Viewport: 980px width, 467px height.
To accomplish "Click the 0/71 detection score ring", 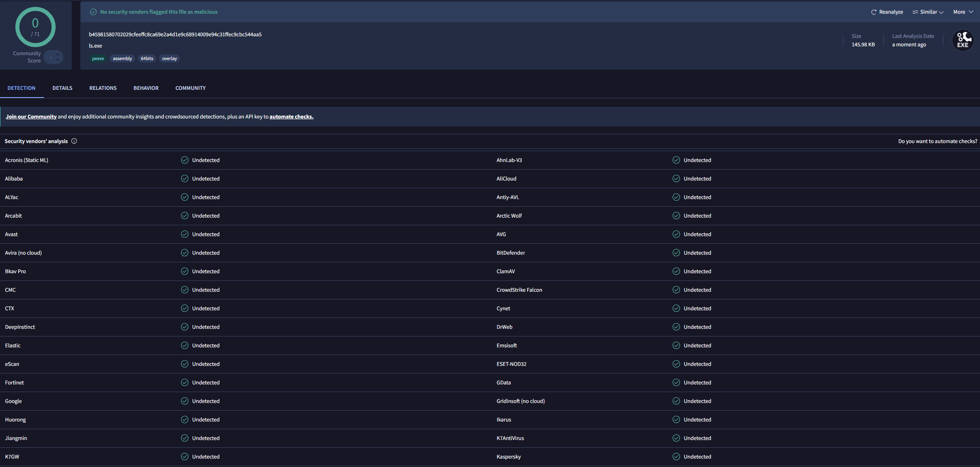I will click(35, 27).
